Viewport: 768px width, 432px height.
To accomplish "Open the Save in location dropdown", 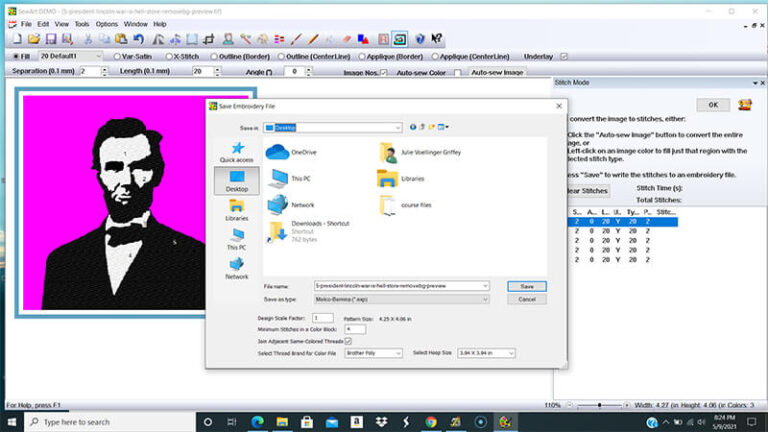I will pyautogui.click(x=333, y=128).
